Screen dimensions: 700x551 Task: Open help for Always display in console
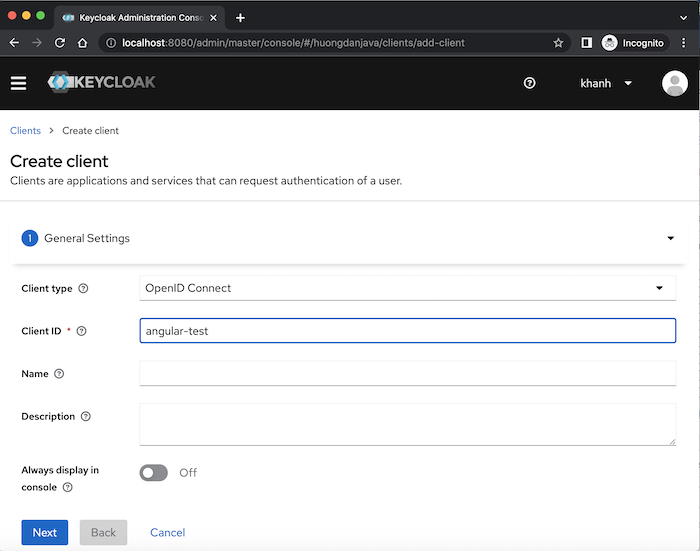pos(67,487)
